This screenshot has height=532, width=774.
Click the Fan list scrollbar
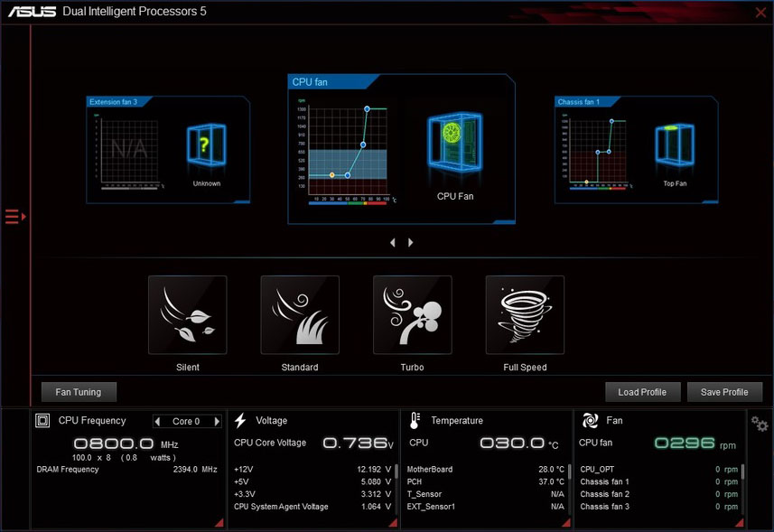pyautogui.click(x=742, y=471)
